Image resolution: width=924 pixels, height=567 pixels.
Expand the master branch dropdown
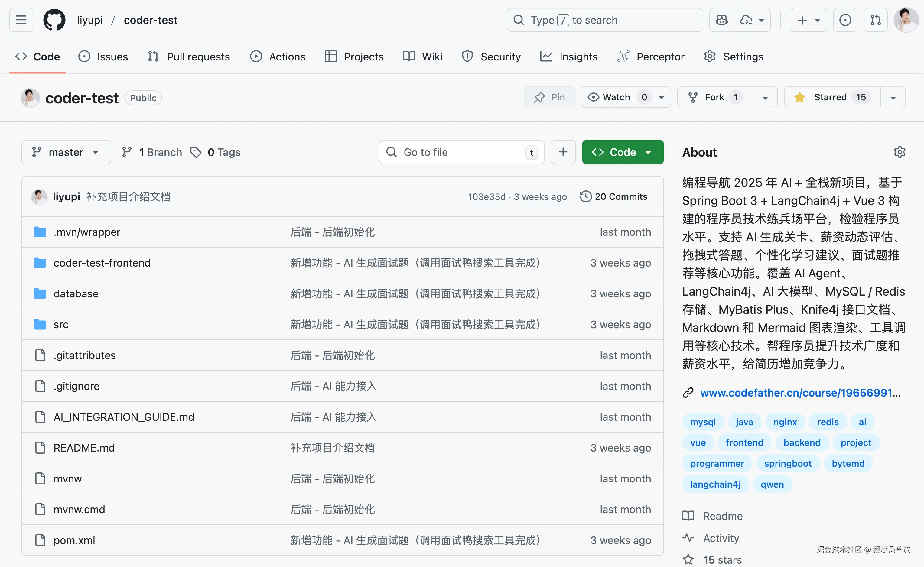[66, 152]
